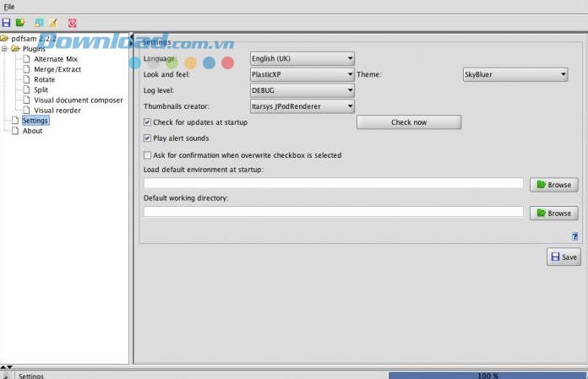Click the Check now button
The width and height of the screenshot is (588, 379).
pyautogui.click(x=409, y=122)
